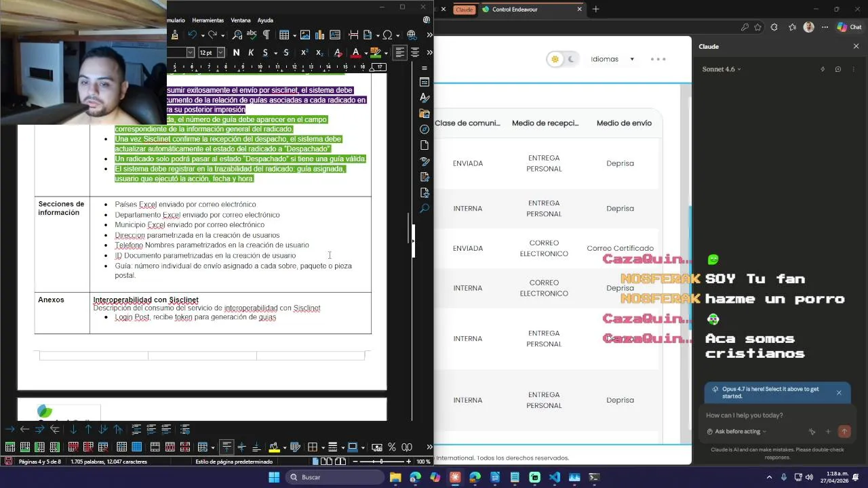868x488 pixels.
Task: Open the Ayuda menu
Action: coord(265,20)
